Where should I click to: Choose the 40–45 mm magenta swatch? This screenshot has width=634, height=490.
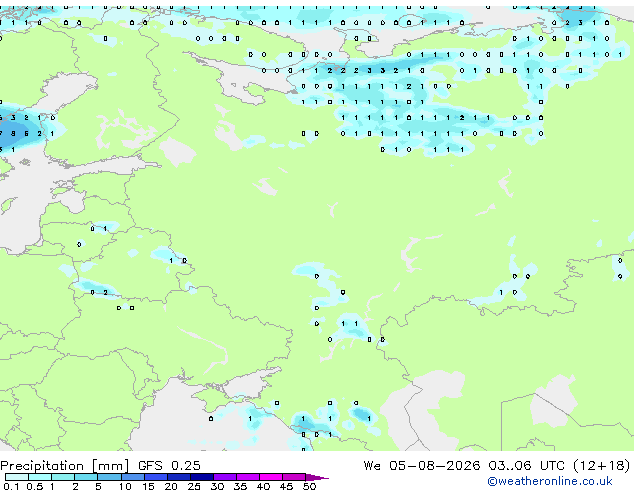271,477
